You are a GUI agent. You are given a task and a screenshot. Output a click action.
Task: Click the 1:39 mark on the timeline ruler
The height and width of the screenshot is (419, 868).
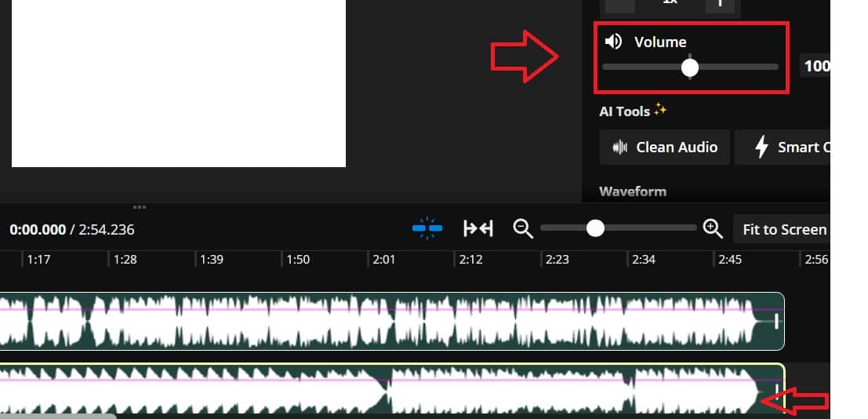tap(212, 260)
